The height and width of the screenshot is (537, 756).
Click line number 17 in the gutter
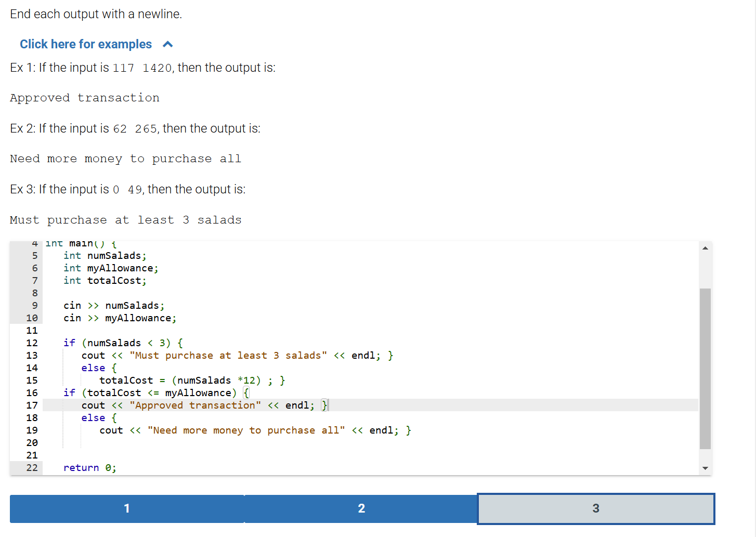coord(32,405)
